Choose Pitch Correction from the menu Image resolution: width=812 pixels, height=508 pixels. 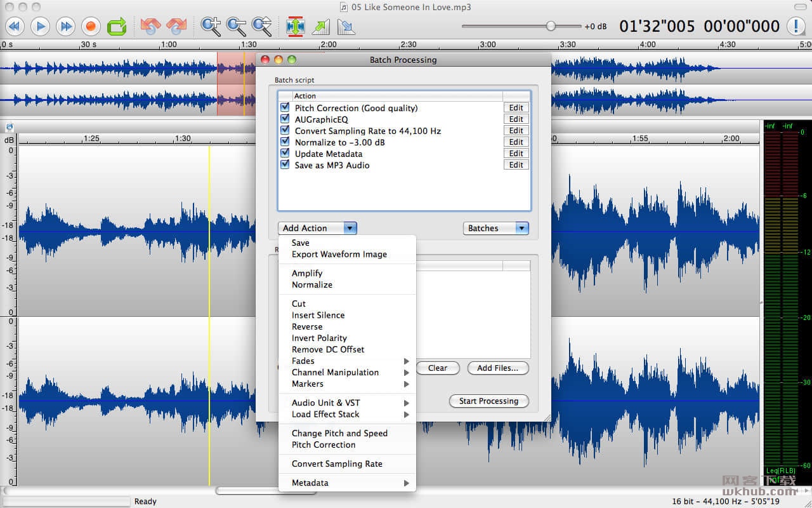347,444
